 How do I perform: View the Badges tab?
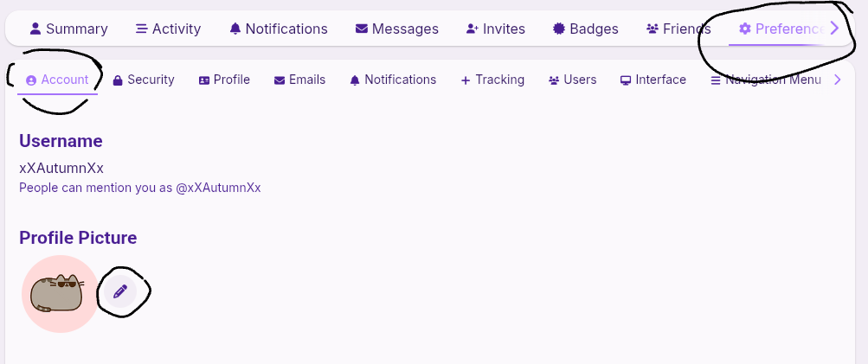585,29
